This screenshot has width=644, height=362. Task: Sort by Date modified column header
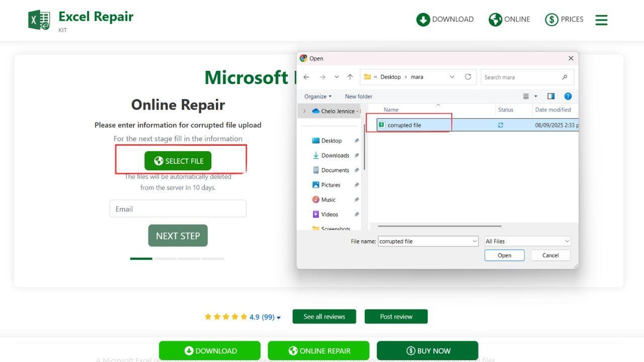(x=553, y=110)
